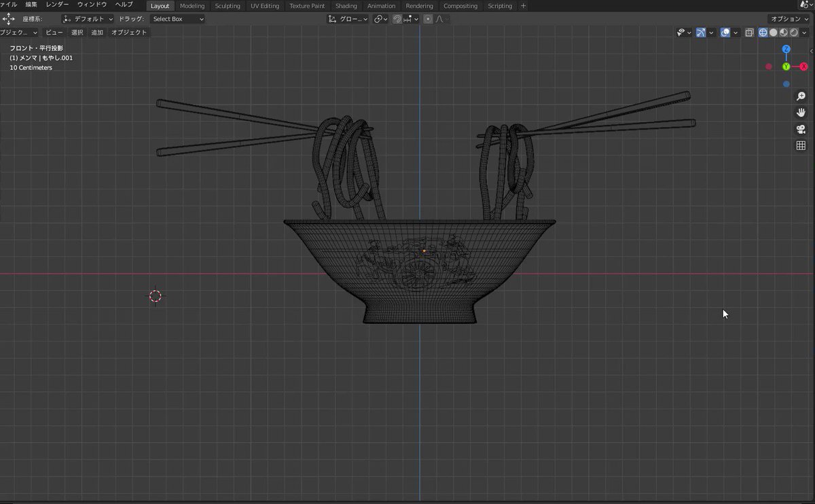Open the Animation workspace tab

click(x=381, y=5)
